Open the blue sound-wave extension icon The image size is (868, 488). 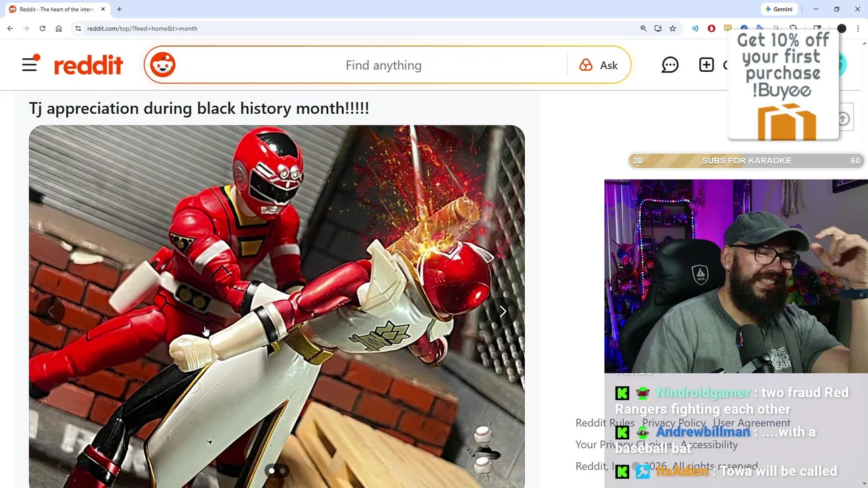pos(695,28)
